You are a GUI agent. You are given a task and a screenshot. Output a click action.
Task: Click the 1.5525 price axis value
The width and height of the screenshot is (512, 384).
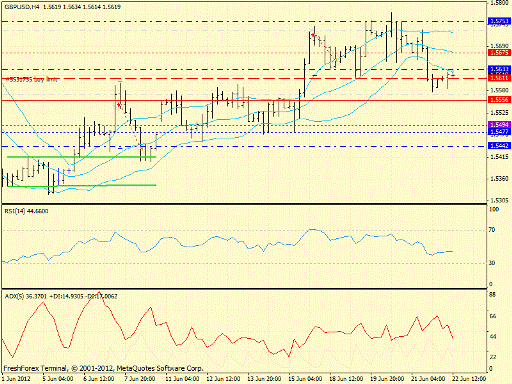coord(499,113)
